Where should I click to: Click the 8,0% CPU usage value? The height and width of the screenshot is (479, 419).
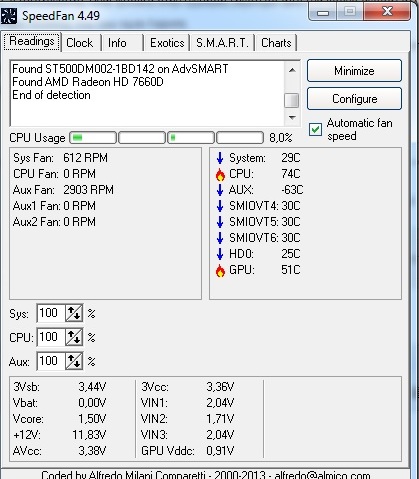tap(281, 138)
